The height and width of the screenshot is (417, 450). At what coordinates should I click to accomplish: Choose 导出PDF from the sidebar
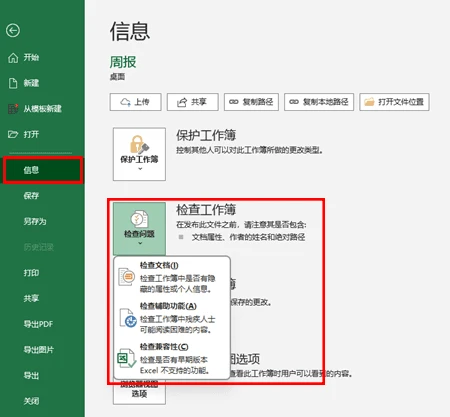click(38, 324)
